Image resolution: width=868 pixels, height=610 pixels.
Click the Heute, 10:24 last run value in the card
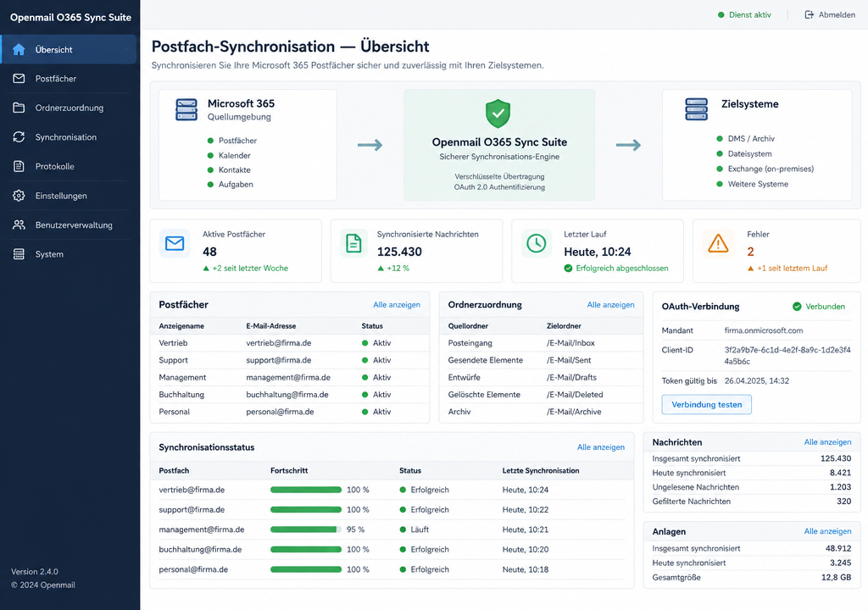click(598, 252)
